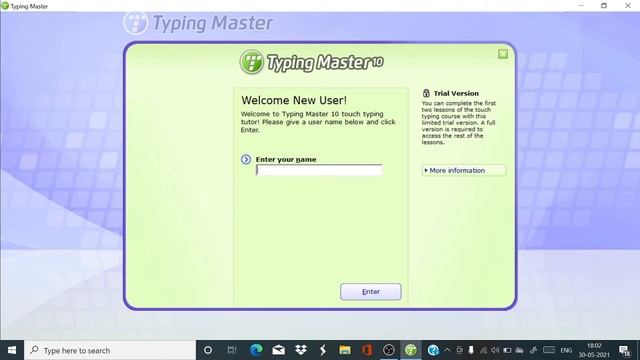Viewport: 640px width, 360px height.
Task: Select Typing Master taskbar icon
Action: pyautogui.click(x=411, y=350)
